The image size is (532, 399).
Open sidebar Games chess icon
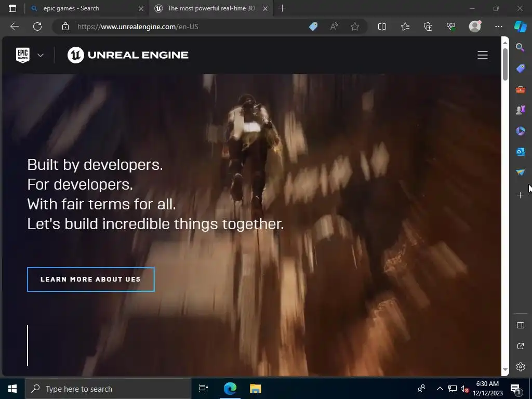tap(520, 110)
